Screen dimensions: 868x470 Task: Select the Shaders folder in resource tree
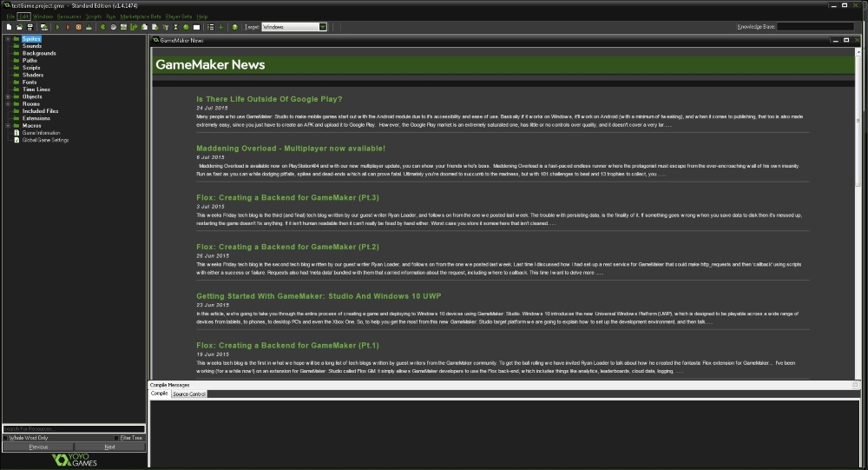(33, 75)
